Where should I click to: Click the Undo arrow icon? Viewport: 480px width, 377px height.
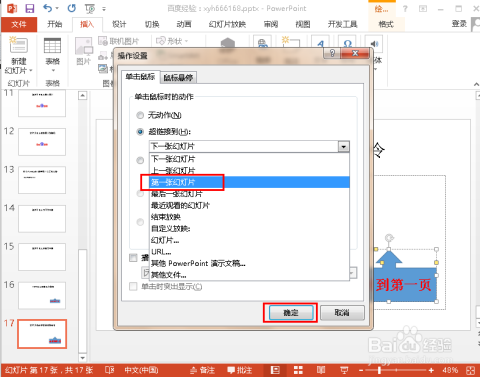click(48, 8)
